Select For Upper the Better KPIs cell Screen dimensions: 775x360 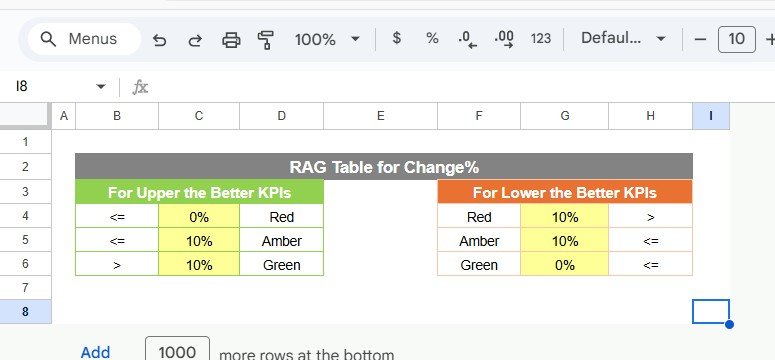click(x=199, y=192)
